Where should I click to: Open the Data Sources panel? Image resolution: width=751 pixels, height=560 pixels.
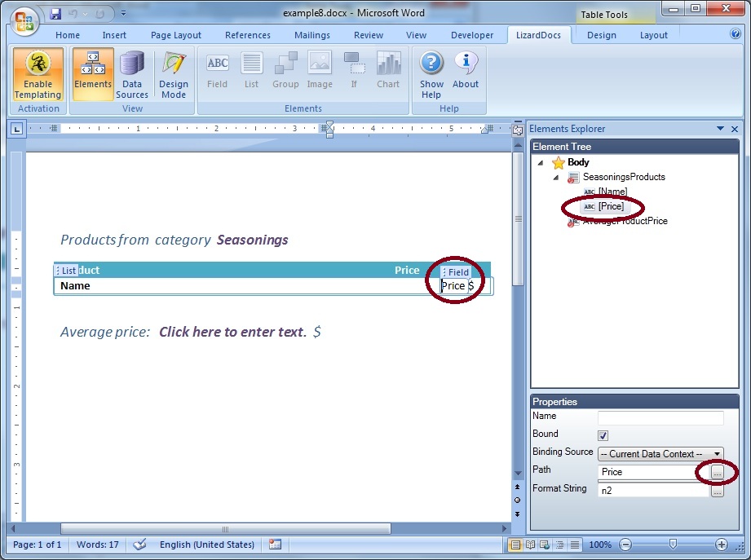point(132,74)
